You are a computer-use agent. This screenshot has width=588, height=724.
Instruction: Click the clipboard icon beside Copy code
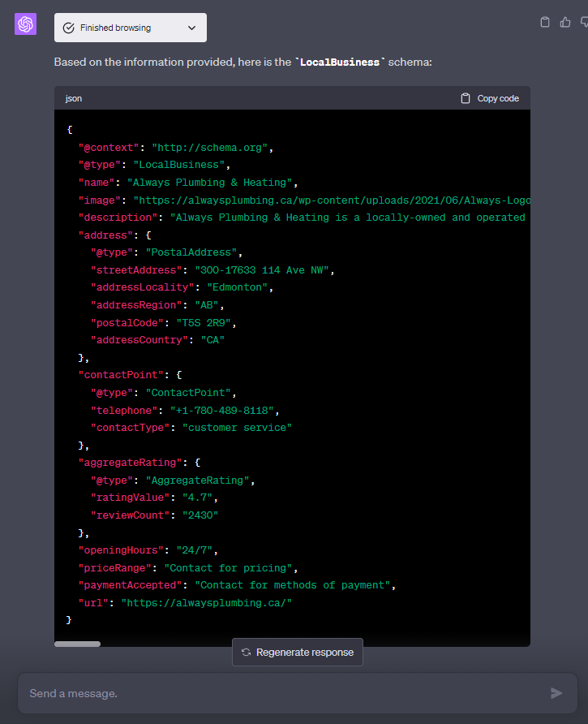[x=466, y=98]
